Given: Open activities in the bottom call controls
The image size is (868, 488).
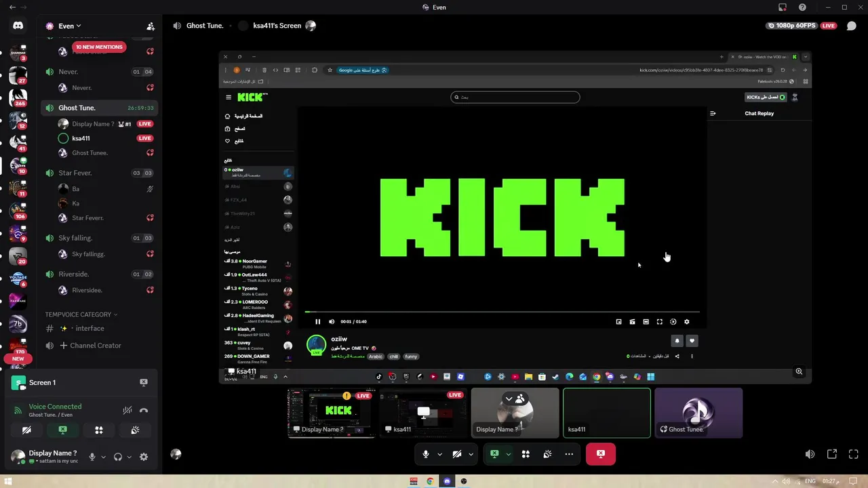Looking at the screenshot, I should pos(526,454).
